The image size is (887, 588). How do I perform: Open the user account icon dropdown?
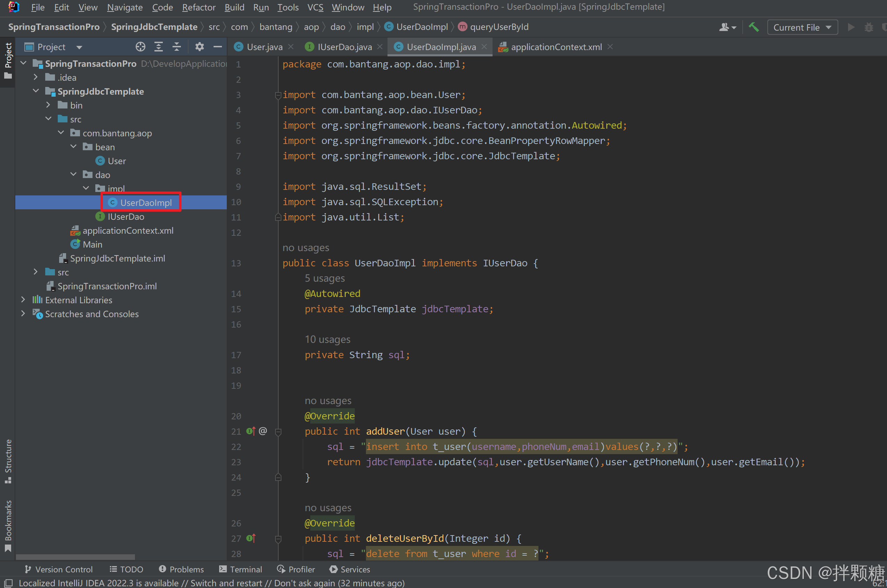coord(728,27)
